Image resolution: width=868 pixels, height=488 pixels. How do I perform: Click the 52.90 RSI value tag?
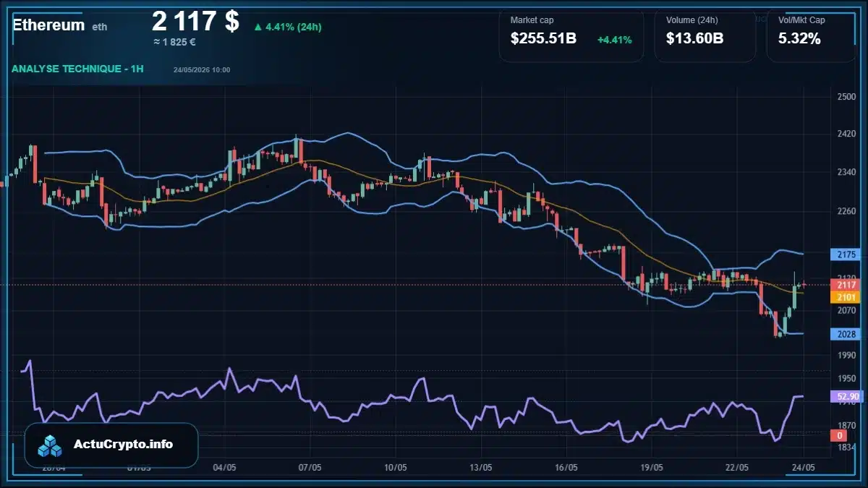846,396
